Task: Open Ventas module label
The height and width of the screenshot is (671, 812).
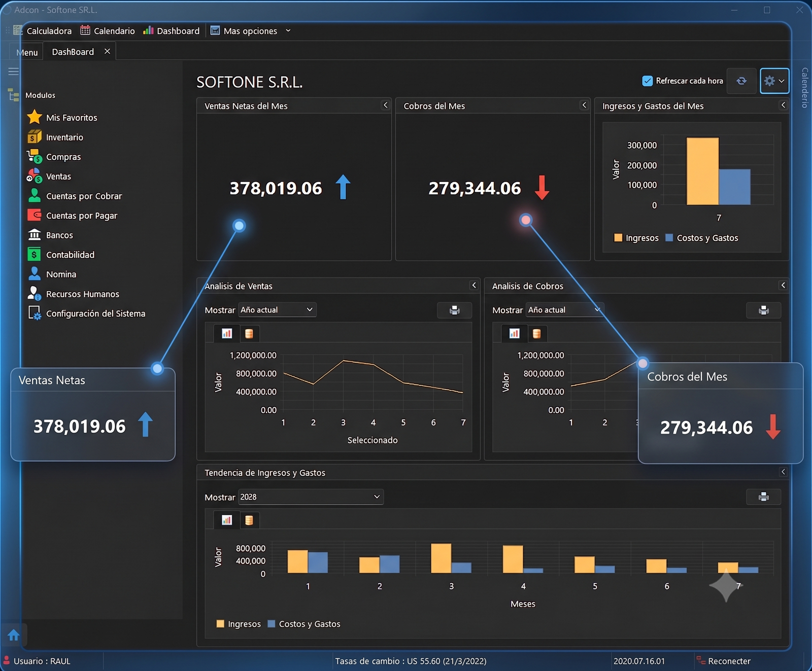Action: coord(58,176)
